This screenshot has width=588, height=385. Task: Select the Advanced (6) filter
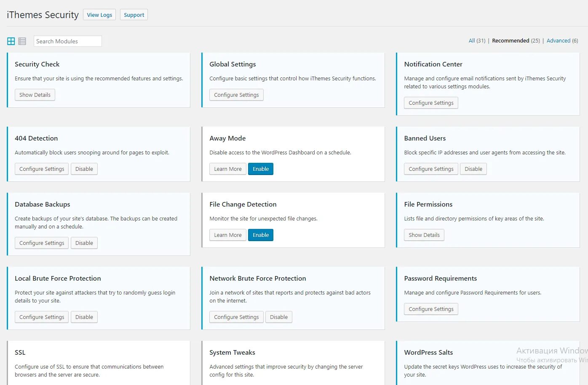pyautogui.click(x=562, y=41)
